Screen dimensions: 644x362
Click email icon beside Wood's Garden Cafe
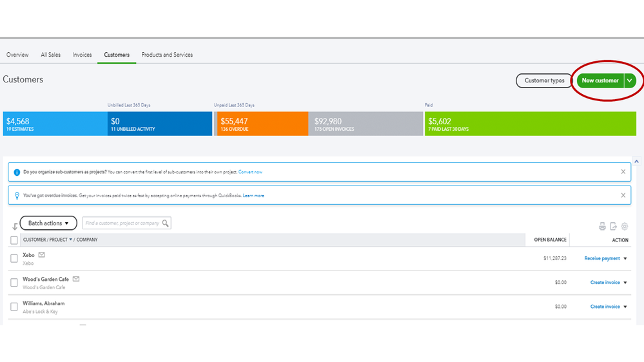tap(76, 279)
